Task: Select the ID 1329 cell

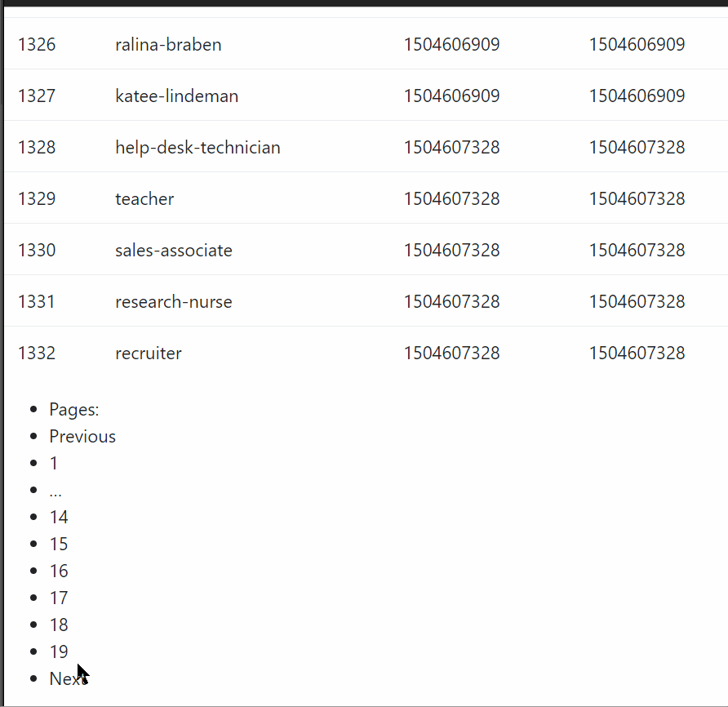Action: coord(37,199)
